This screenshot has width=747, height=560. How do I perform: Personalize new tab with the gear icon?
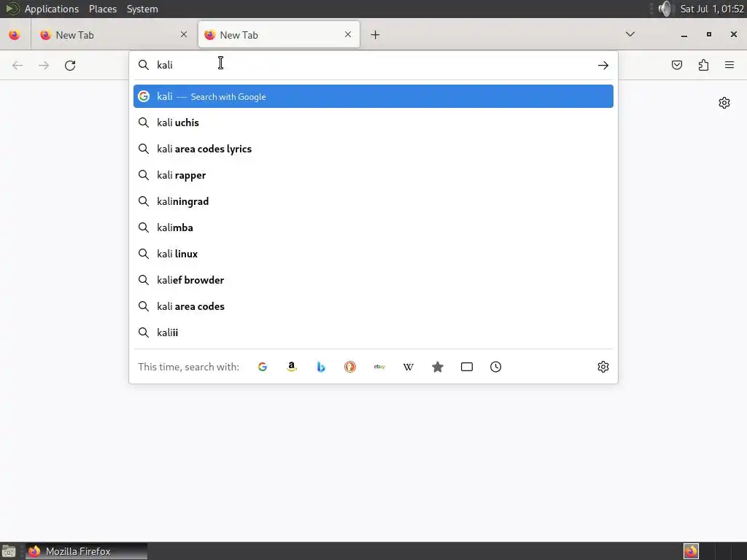coord(724,103)
